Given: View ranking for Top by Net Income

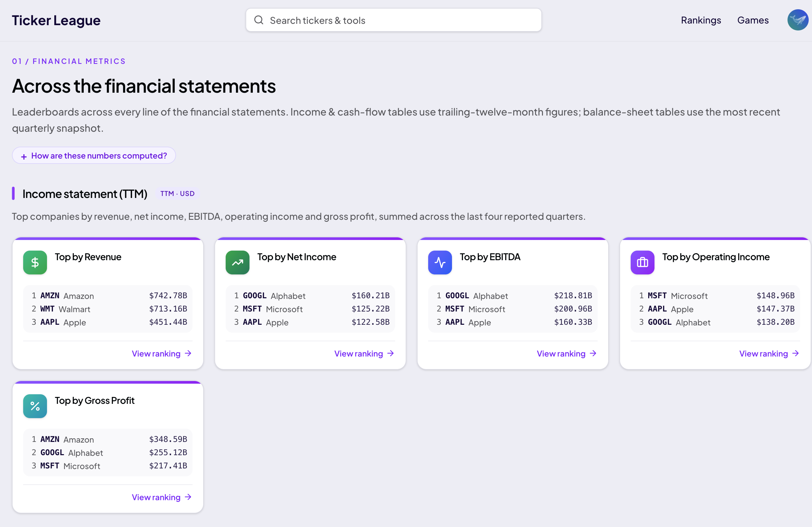Looking at the screenshot, I should click(364, 354).
